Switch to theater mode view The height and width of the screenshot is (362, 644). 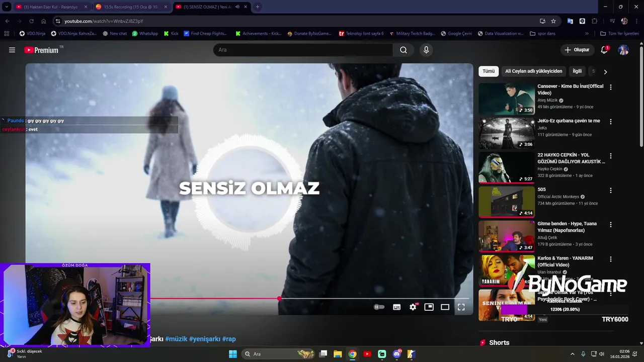(445, 307)
